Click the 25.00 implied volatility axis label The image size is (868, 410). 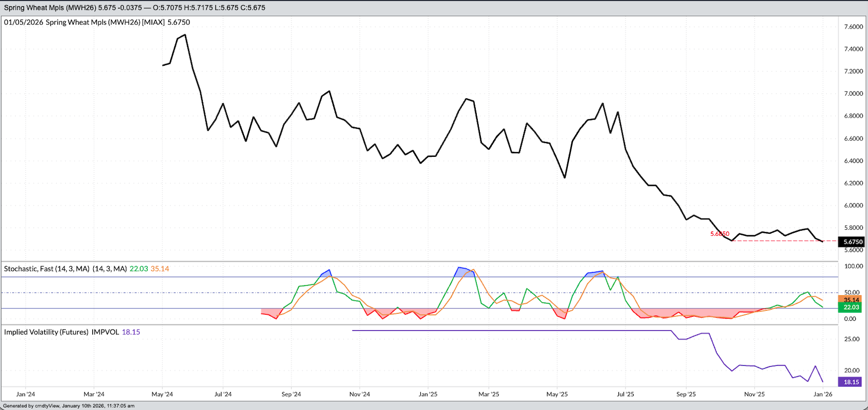(852, 339)
